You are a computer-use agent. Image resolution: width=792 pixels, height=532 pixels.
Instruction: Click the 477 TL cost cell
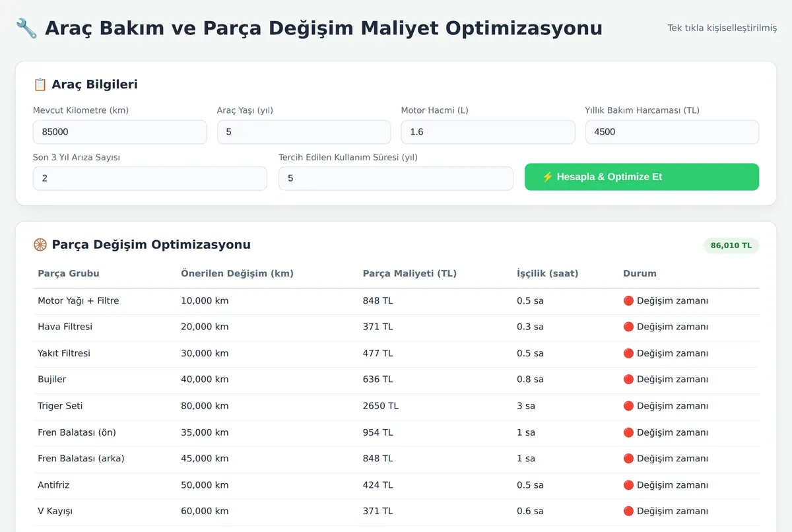[378, 353]
